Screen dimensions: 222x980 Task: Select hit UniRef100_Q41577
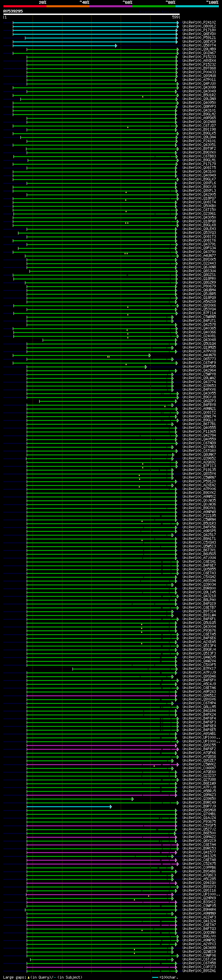click(199, 852)
